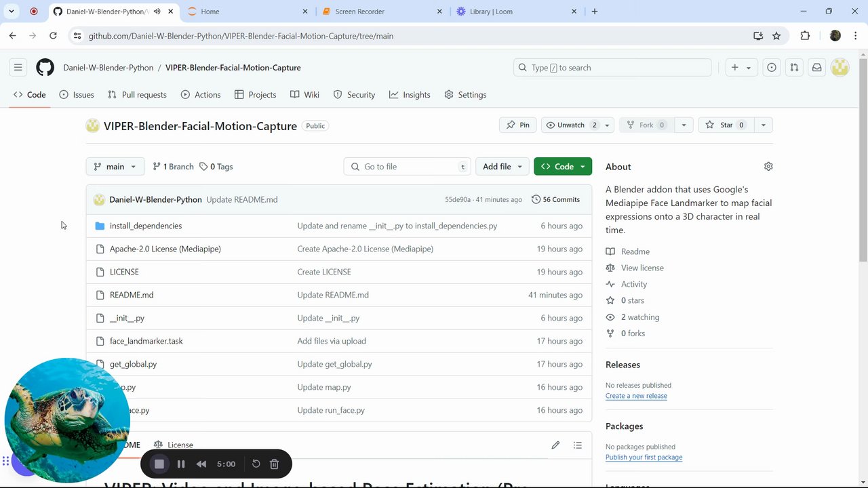
Task: Delete the Loom recording with trash icon
Action: tap(275, 464)
